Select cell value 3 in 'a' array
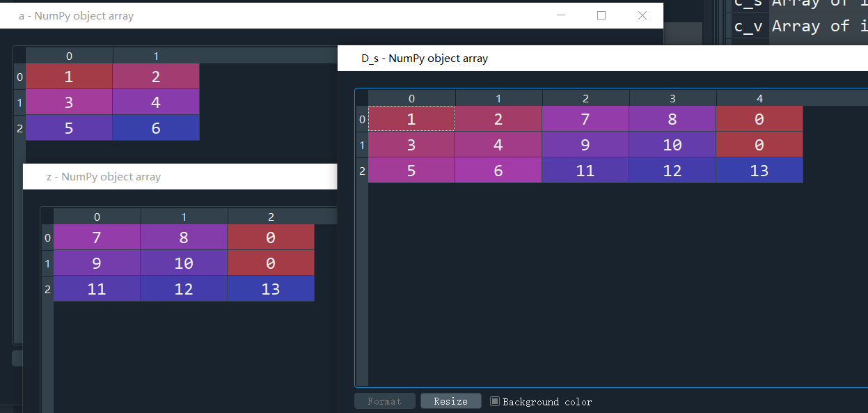 coord(69,102)
